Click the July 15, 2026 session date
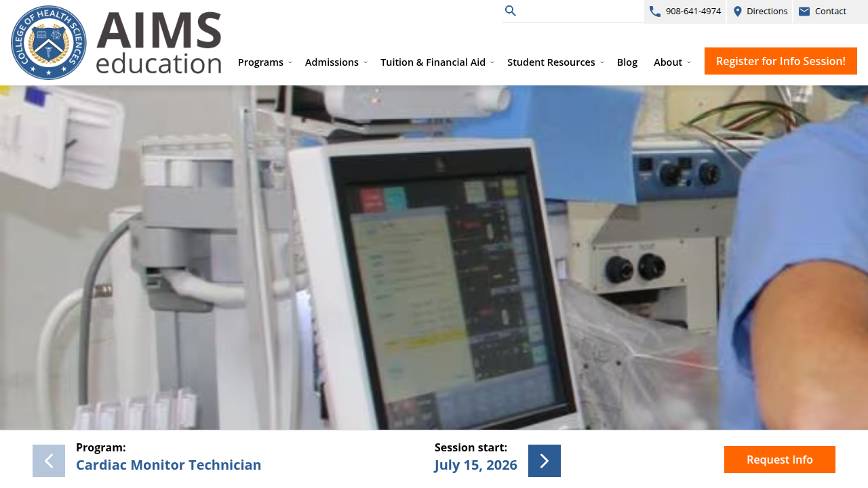This screenshot has width=868, height=488. 476,465
